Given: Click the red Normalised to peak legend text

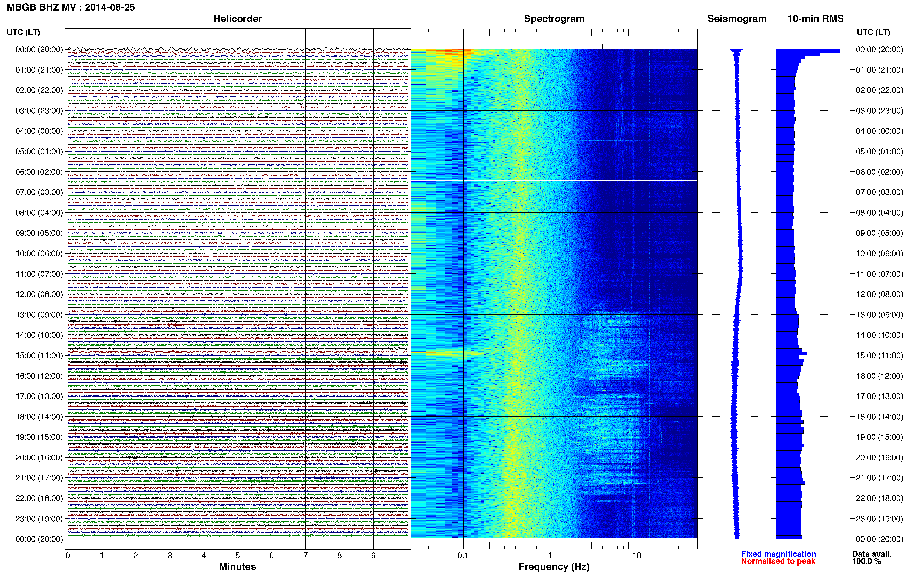Looking at the screenshot, I should (778, 561).
